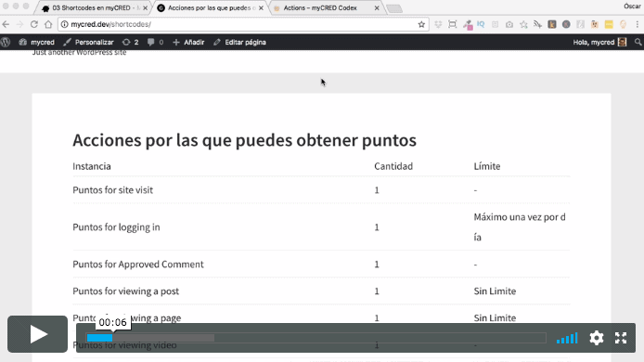644x362 pixels.
Task: Click Sin Limite in the viewing a post row
Action: pyautogui.click(x=495, y=291)
